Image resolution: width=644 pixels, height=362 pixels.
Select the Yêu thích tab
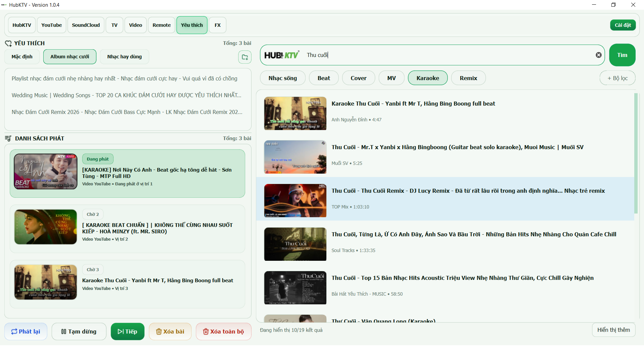coord(192,25)
